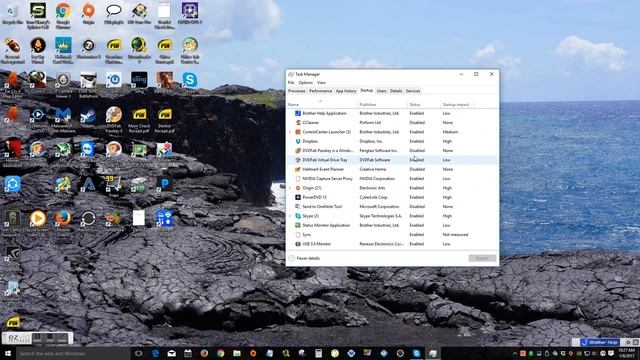The height and width of the screenshot is (360, 640).
Task: Open the View menu in Task Manager
Action: tap(321, 82)
